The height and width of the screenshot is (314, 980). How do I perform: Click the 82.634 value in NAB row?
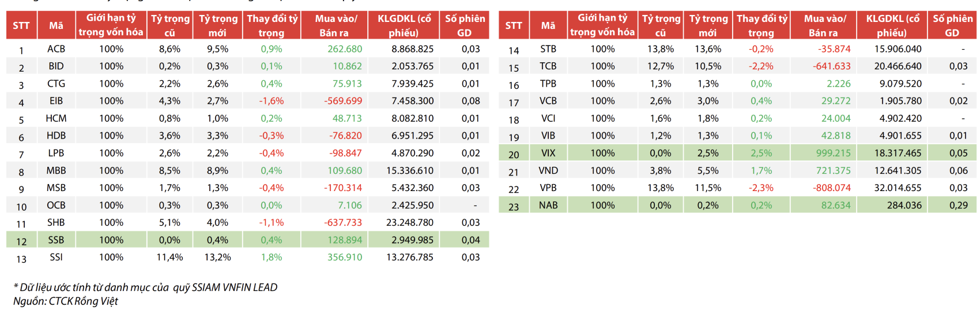(836, 205)
